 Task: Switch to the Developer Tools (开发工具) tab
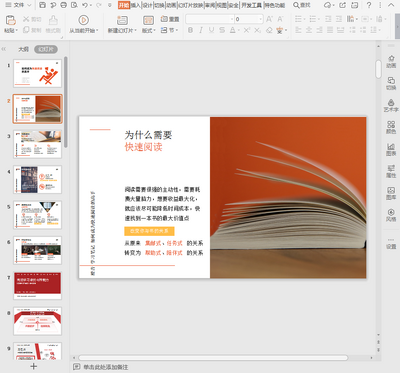click(251, 5)
